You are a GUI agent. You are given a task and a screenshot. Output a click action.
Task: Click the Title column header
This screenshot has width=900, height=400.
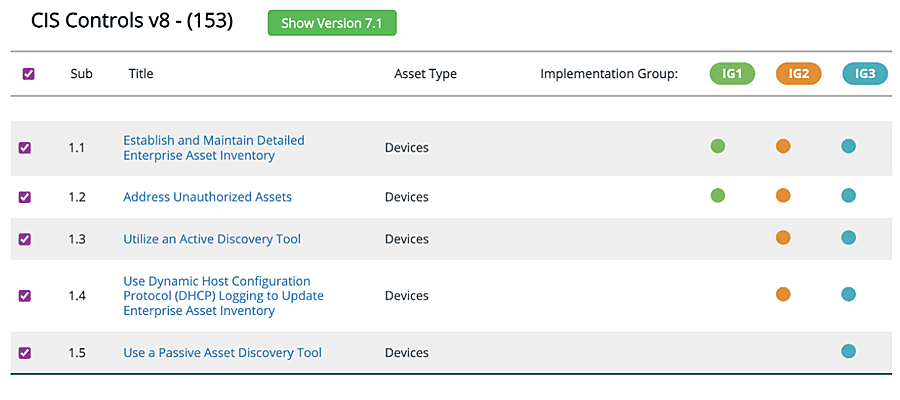pos(141,74)
